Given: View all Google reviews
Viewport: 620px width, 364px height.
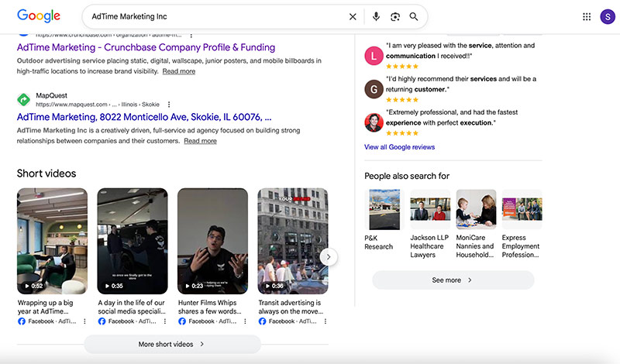Looking at the screenshot, I should click(399, 147).
